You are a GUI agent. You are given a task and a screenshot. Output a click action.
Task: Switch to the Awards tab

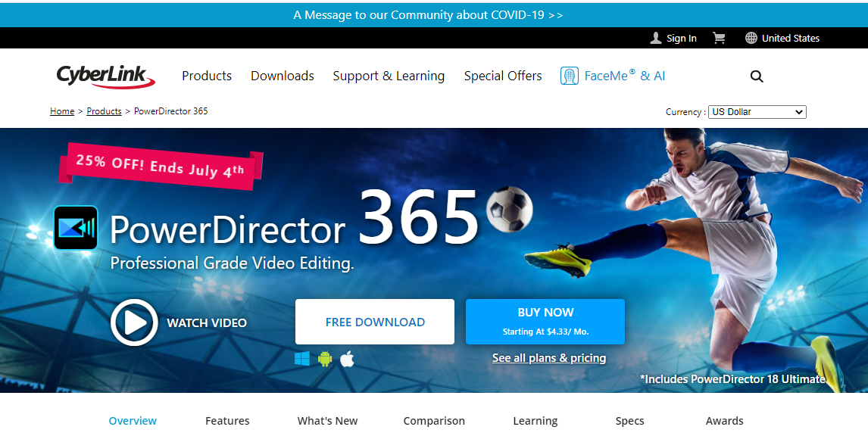click(725, 421)
